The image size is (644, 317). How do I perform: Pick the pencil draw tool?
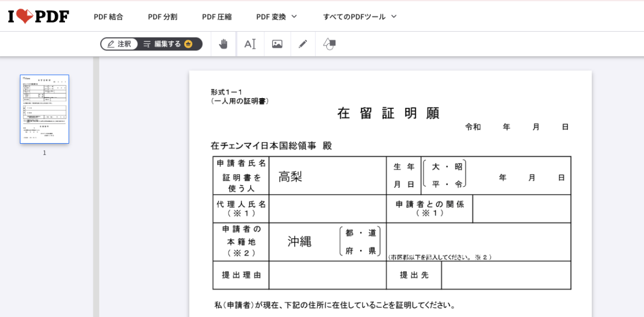point(303,44)
